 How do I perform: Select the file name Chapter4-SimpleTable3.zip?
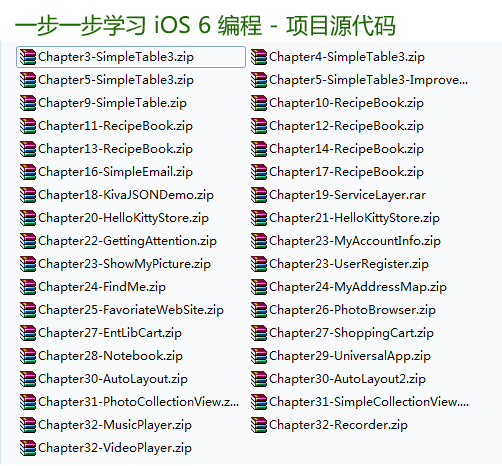(347, 57)
